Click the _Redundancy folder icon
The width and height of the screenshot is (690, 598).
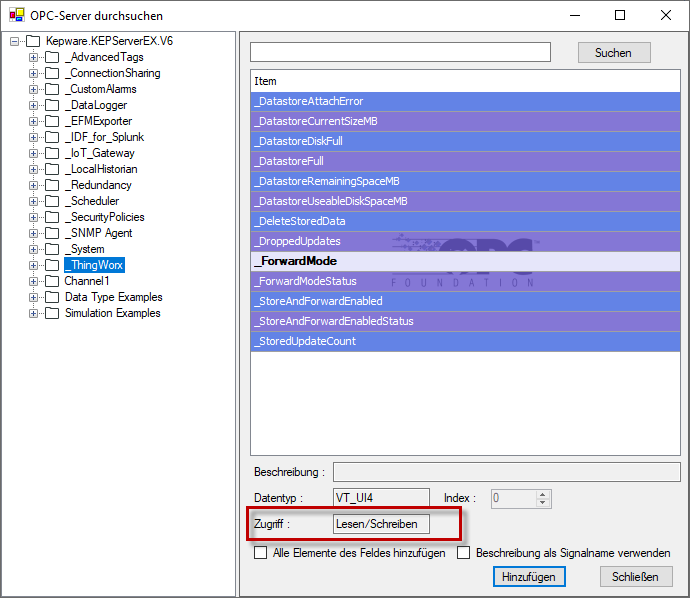pos(52,185)
